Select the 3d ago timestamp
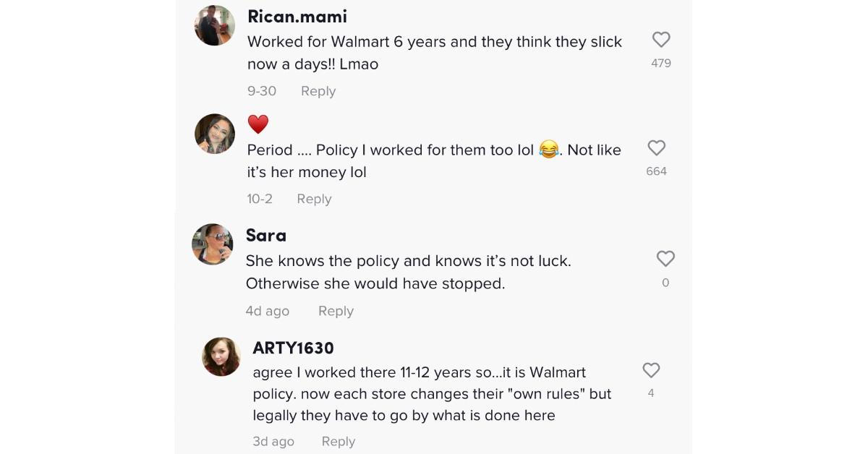The image size is (868, 454). pyautogui.click(x=273, y=441)
